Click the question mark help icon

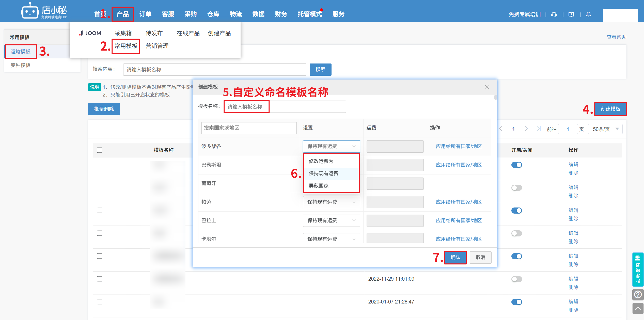(x=638, y=295)
